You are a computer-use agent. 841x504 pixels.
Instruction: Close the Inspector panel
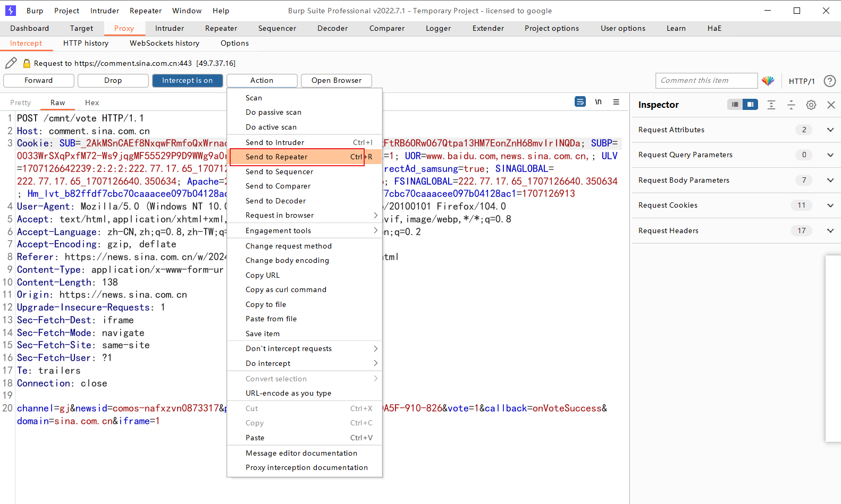coord(831,105)
